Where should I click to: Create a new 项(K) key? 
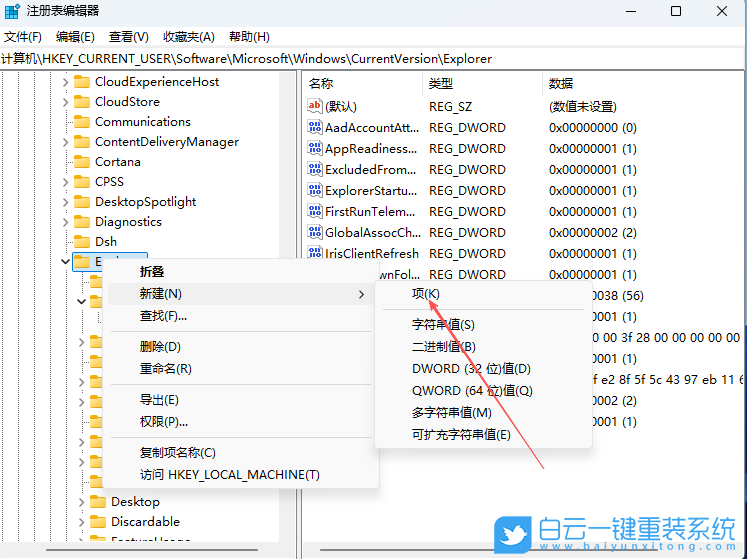[x=484, y=294]
